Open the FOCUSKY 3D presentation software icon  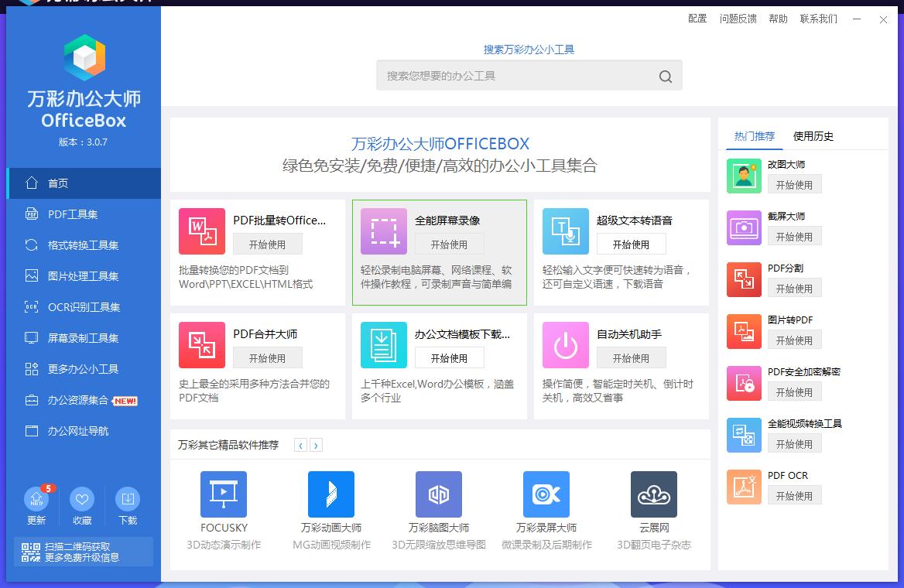(223, 494)
